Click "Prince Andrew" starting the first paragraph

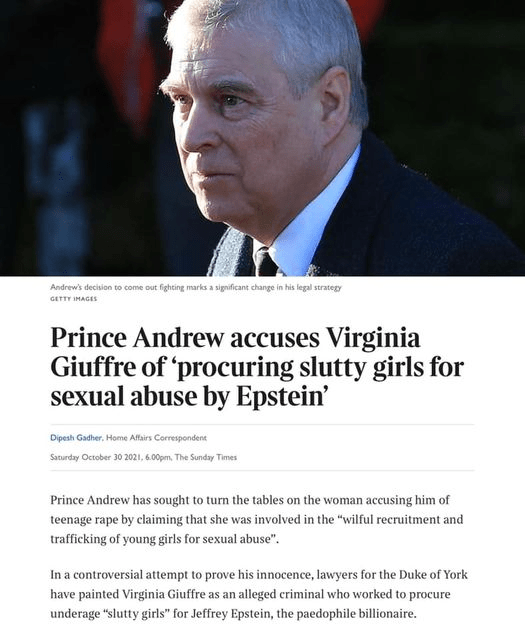click(90, 500)
